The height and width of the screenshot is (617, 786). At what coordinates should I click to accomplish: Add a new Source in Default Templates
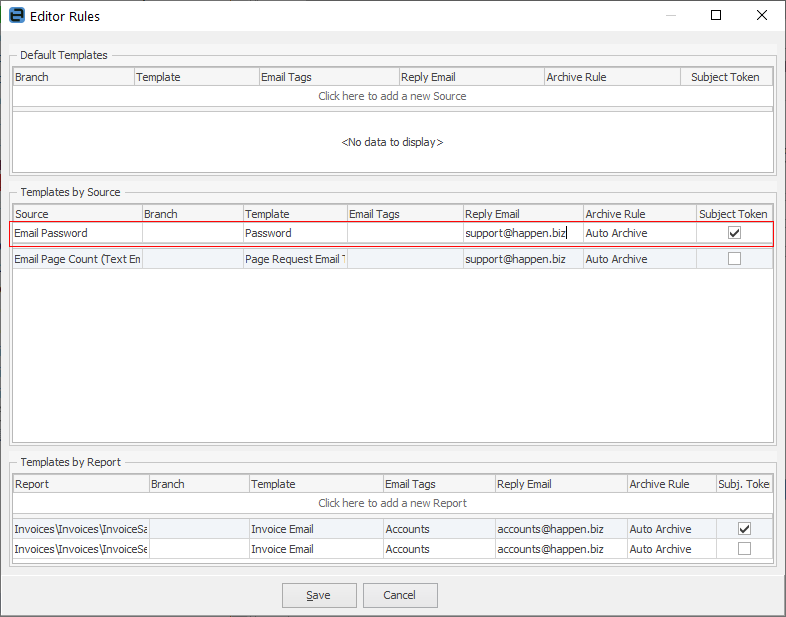(392, 97)
